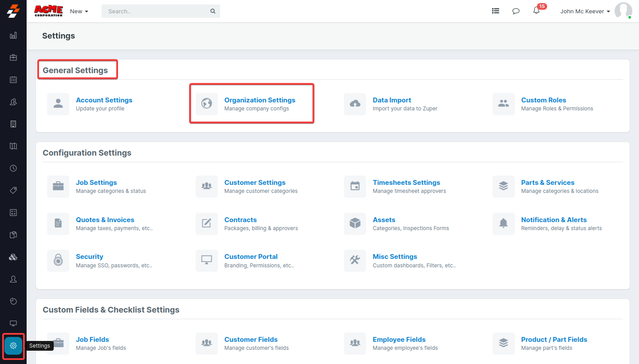
Task: Open the notifications bell icon
Action: tap(536, 11)
